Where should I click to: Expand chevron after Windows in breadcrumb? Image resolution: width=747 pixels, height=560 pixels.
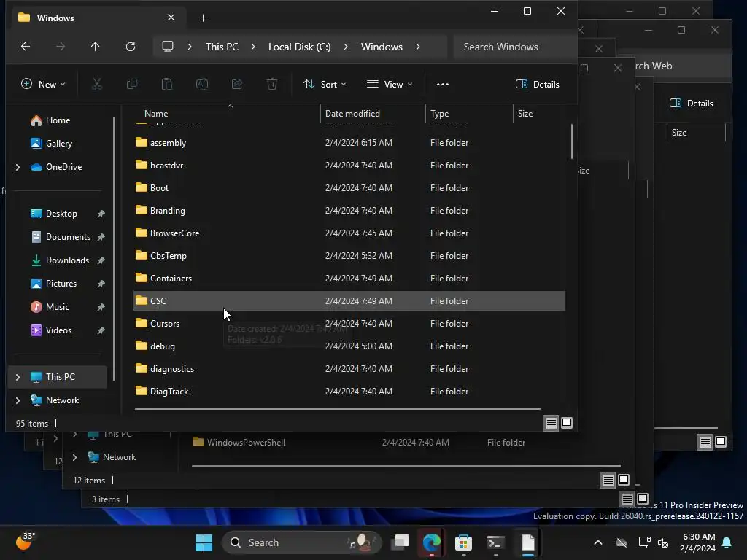click(x=418, y=47)
